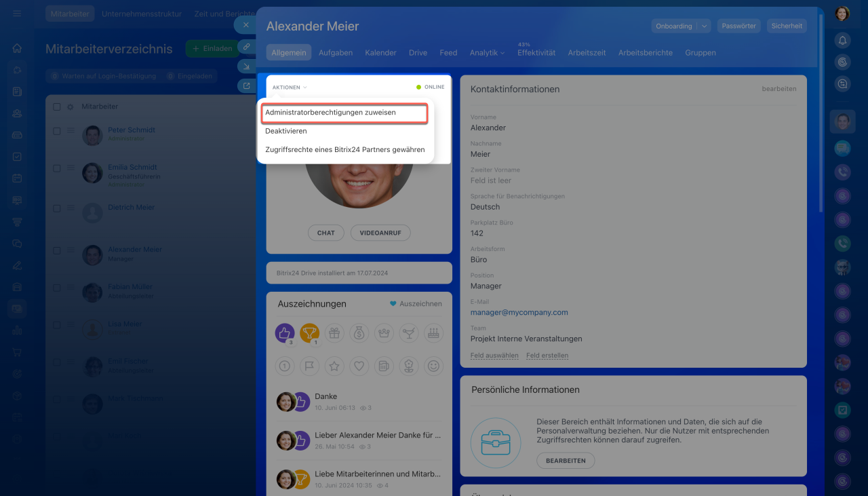
Task: Click the Auszeichnen link with heart
Action: click(416, 304)
